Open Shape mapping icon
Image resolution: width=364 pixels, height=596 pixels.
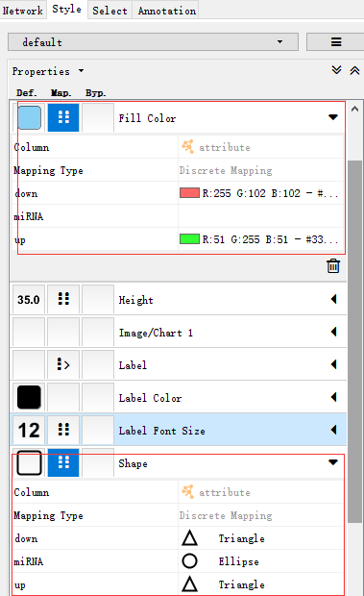(63, 462)
